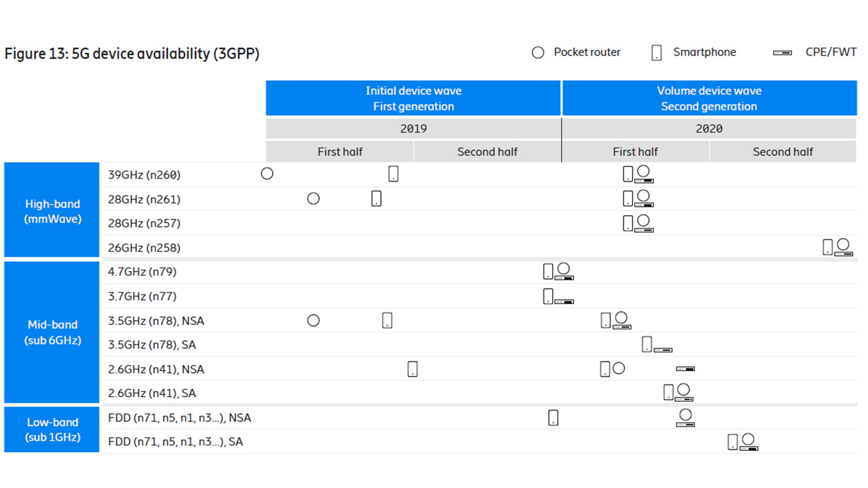Click the Initial device wave First generation header
The width and height of the screenshot is (868, 488).
tap(413, 98)
